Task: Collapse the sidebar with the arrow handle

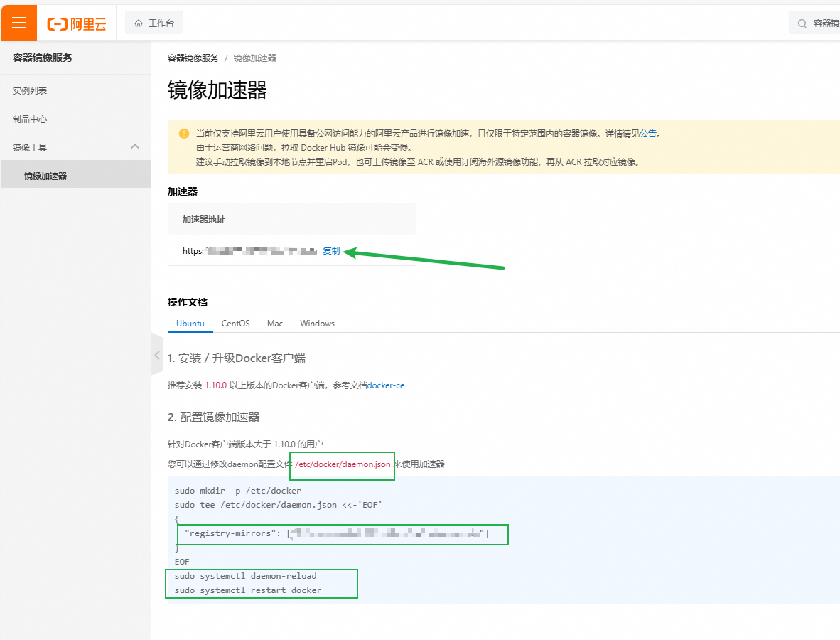Action: tap(157, 355)
